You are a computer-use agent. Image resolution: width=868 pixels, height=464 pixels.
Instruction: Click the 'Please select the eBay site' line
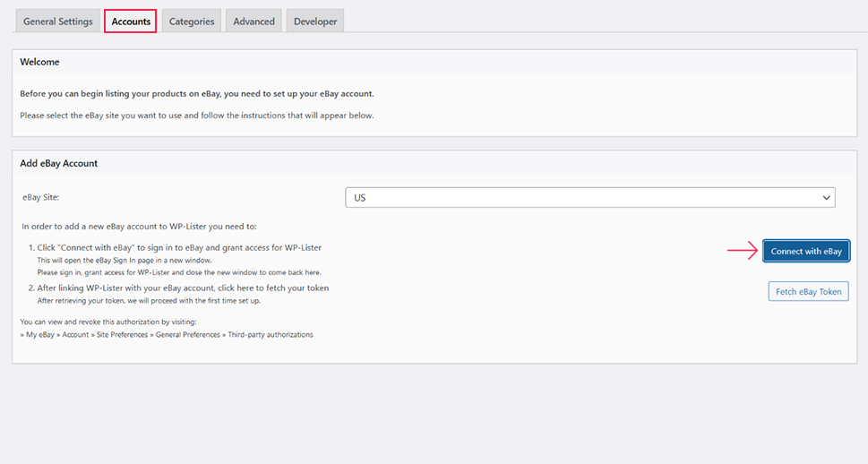click(x=197, y=116)
